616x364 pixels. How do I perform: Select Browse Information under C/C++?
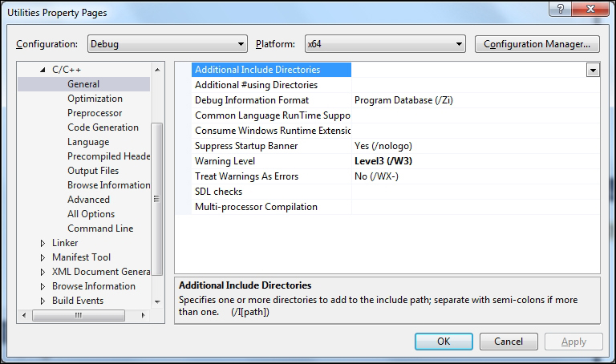click(109, 185)
